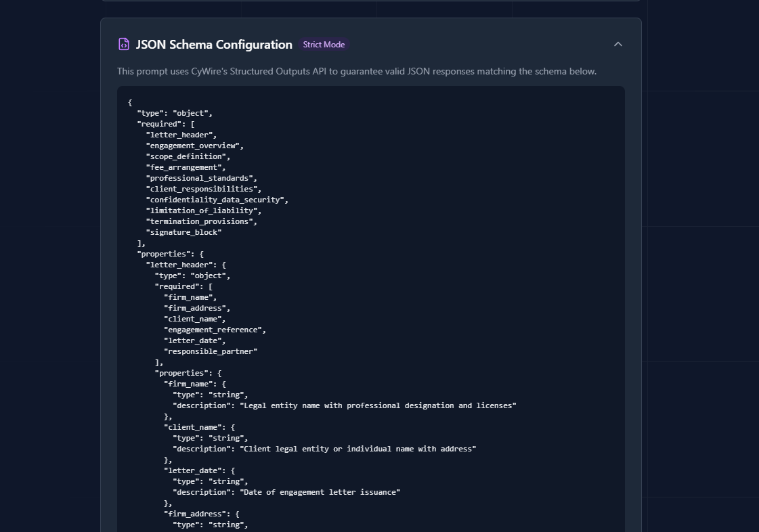Select the "professional_standards" line
Viewport: 759px width, 532px height.
pos(201,178)
